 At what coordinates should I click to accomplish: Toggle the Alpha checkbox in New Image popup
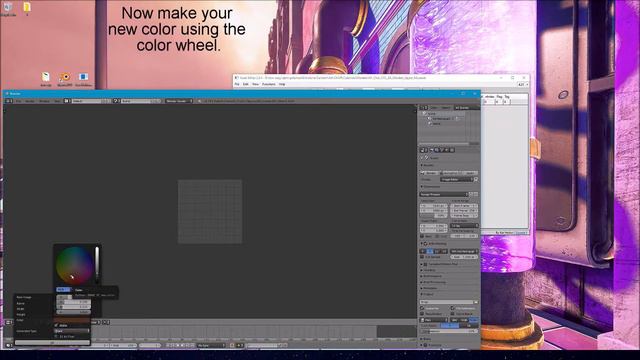(56, 325)
